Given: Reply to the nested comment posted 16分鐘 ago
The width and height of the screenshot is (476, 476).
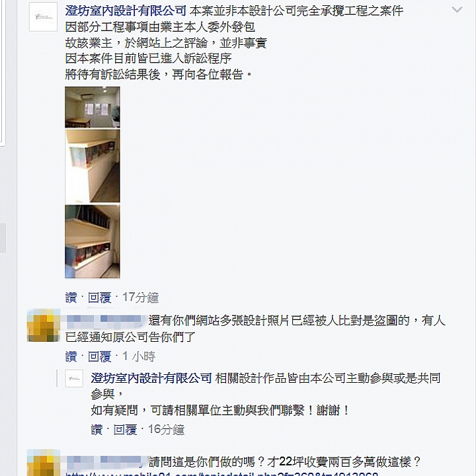Looking at the screenshot, I should 125,430.
